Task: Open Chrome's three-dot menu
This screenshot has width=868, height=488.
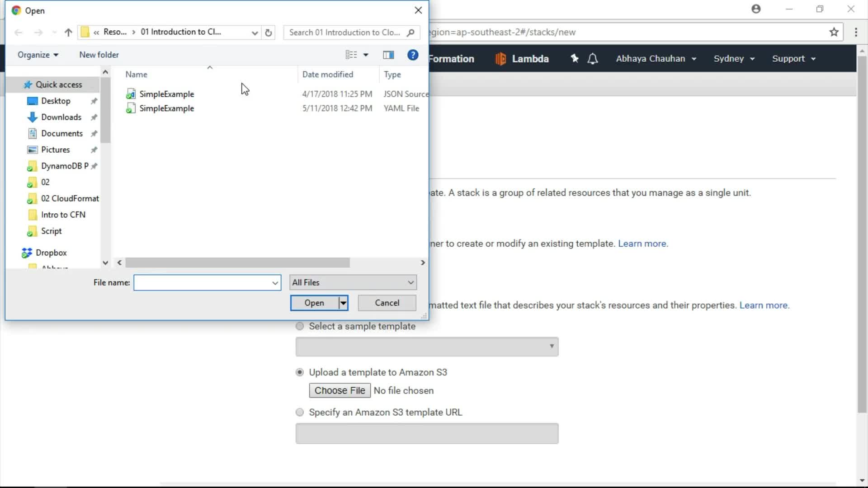Action: pos(856,32)
